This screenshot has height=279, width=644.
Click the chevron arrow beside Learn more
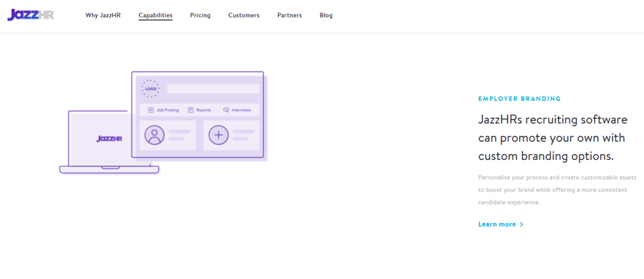(x=521, y=224)
